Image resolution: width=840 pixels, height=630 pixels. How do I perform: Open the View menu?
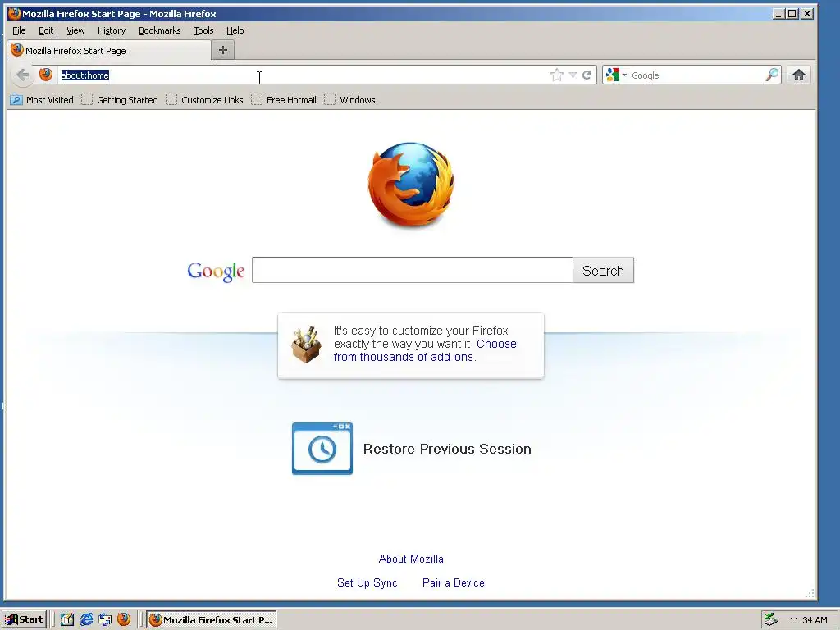pyautogui.click(x=75, y=30)
